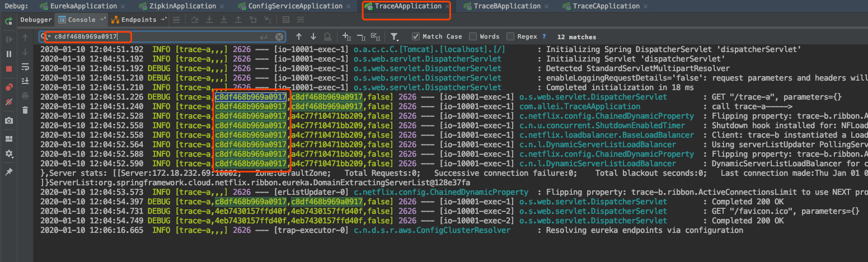Click log line GET "/favicon.ico"
The width and height of the screenshot is (868, 262).
pyautogui.click(x=450, y=211)
